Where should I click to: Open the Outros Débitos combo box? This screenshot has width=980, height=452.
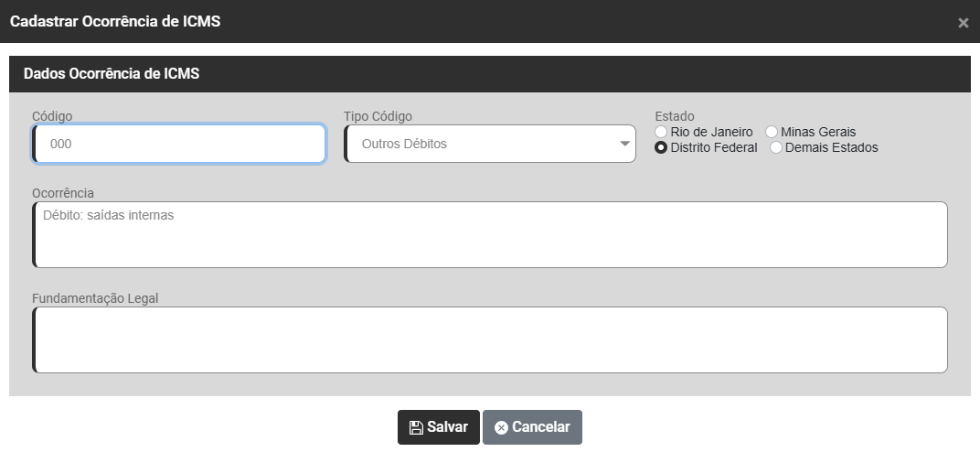tap(483, 144)
